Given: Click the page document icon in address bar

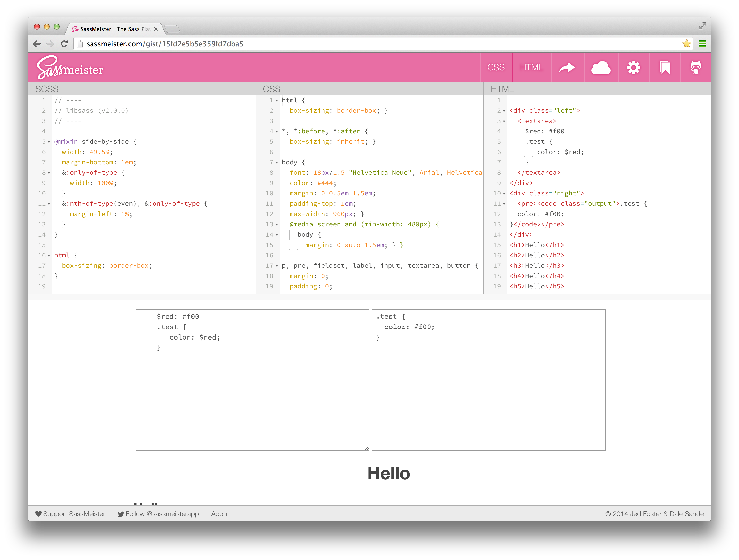Looking at the screenshot, I should click(x=80, y=44).
